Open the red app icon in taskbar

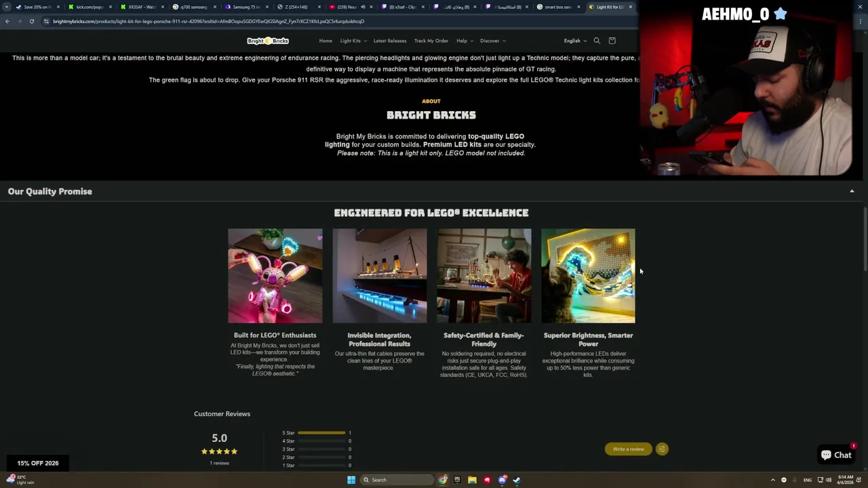point(487,480)
